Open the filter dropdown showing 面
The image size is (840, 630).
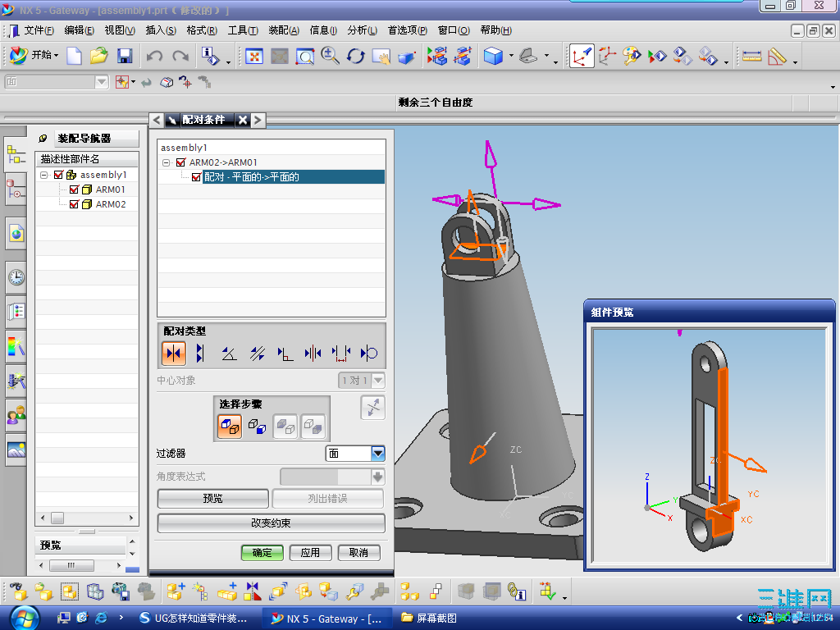pyautogui.click(x=377, y=453)
